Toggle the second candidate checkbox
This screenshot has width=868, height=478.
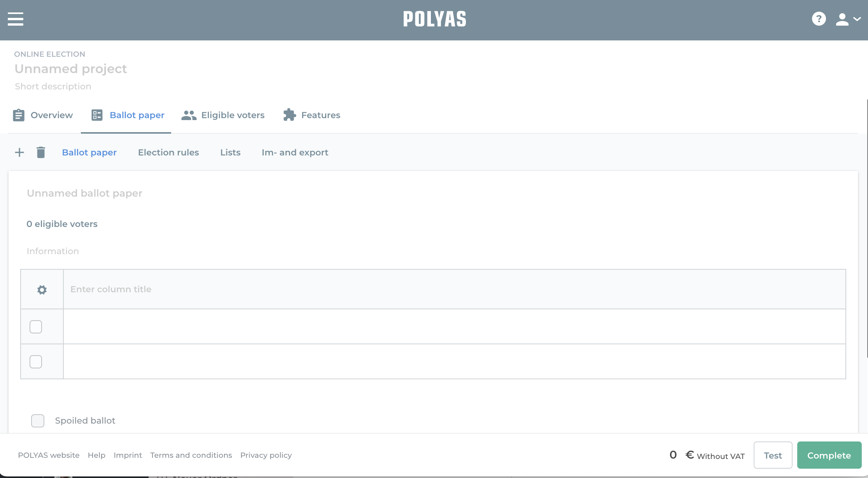coord(36,361)
